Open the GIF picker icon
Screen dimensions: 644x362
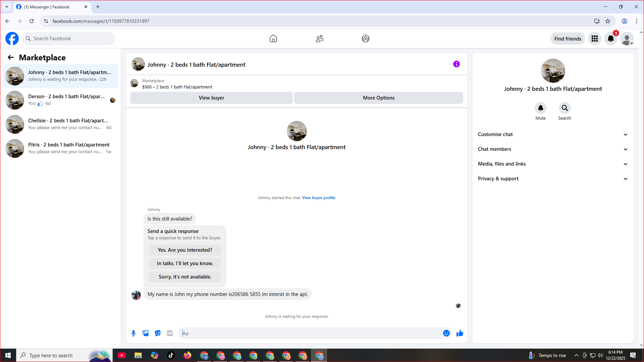pos(170,333)
